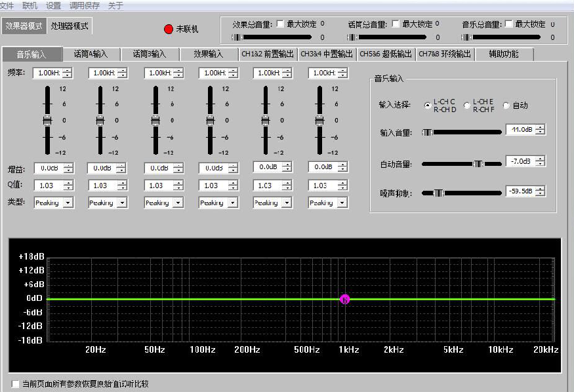Enable 最大锁定 checkbox for 话筒总音量

[396, 24]
